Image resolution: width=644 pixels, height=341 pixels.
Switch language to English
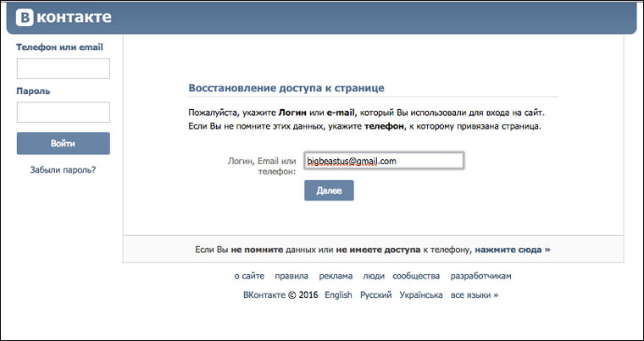point(338,295)
